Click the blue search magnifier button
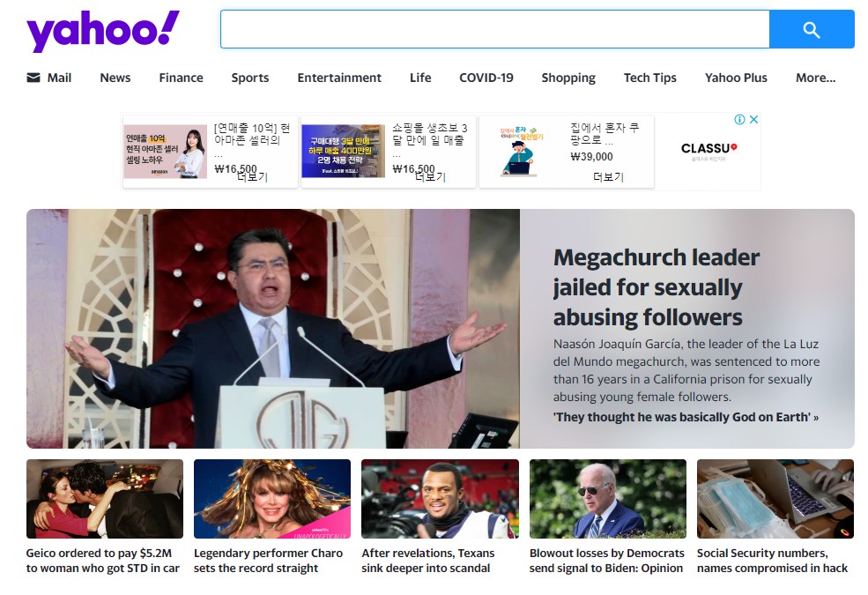868x595 pixels. pyautogui.click(x=812, y=29)
